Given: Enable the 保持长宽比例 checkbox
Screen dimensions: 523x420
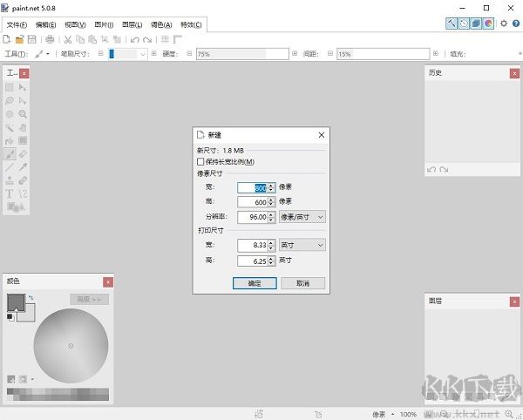Looking at the screenshot, I should point(200,162).
